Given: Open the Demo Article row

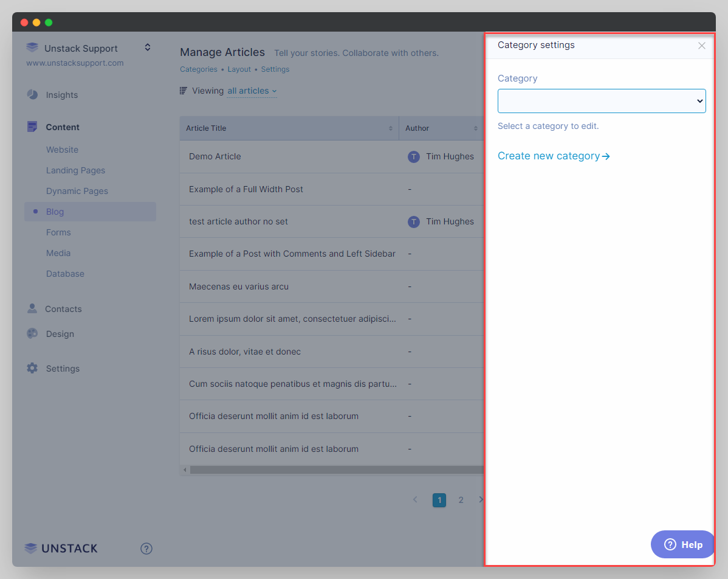Looking at the screenshot, I should pyautogui.click(x=215, y=156).
